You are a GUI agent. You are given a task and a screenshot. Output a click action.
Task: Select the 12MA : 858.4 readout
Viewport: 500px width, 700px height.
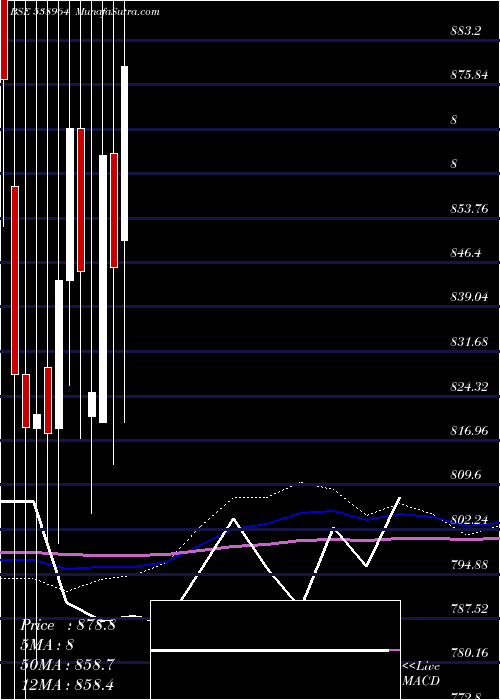67,684
